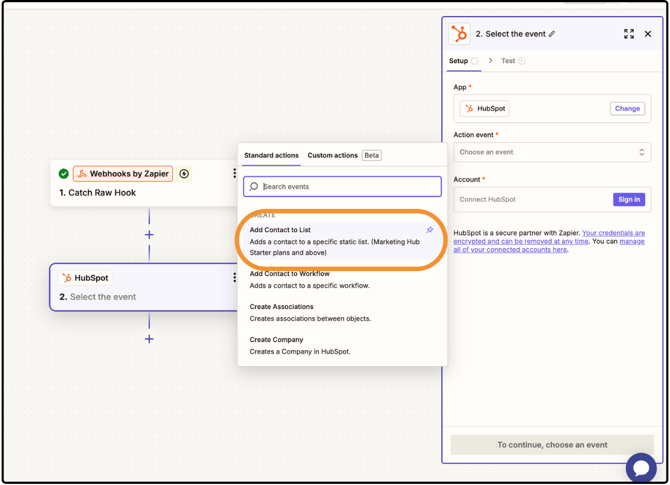The image size is (670, 485).
Task: Click the HubSpot app chip in App field
Action: [x=485, y=109]
